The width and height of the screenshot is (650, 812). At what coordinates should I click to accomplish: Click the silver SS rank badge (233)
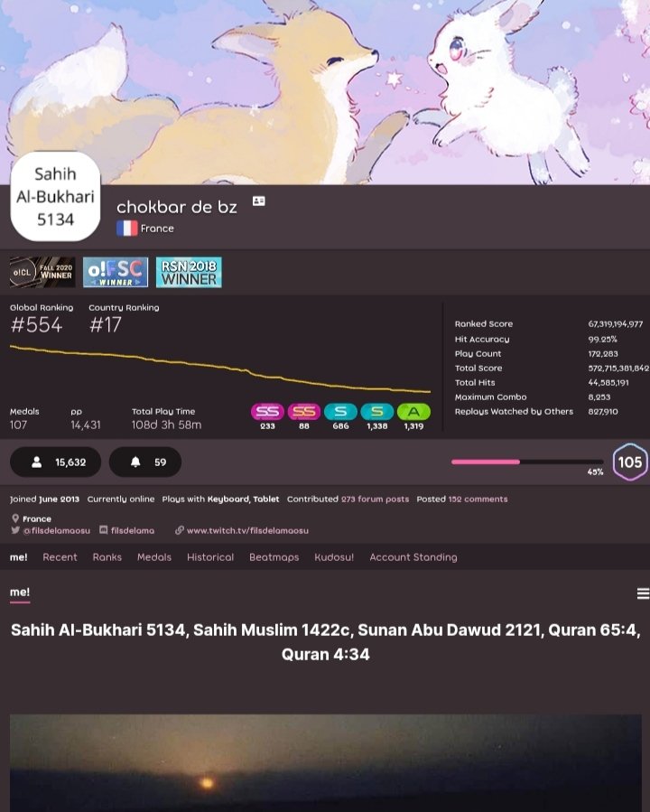coord(267,412)
